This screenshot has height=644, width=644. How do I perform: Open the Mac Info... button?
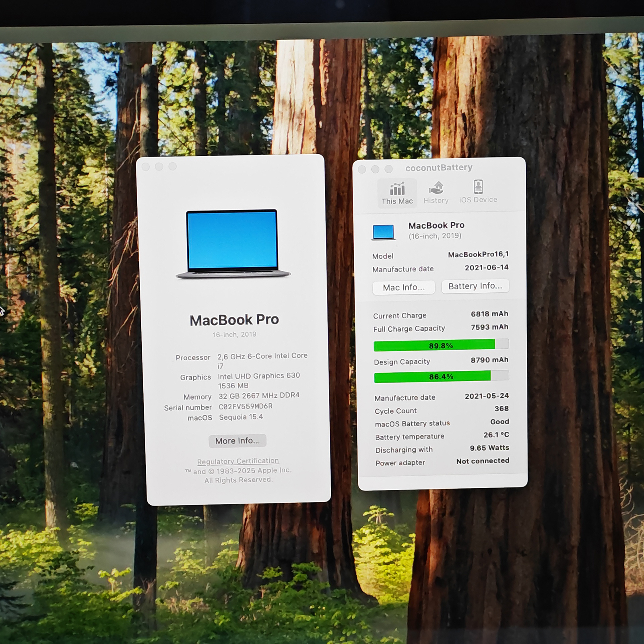(x=404, y=287)
